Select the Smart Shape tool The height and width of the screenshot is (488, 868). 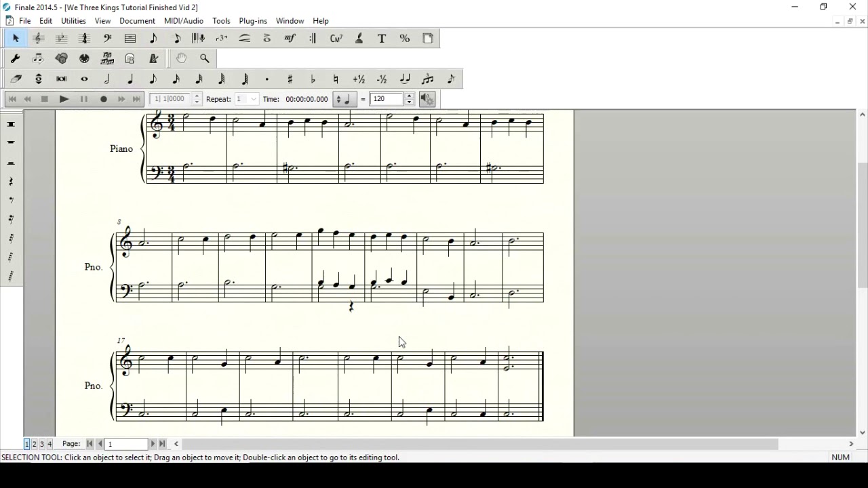point(245,39)
